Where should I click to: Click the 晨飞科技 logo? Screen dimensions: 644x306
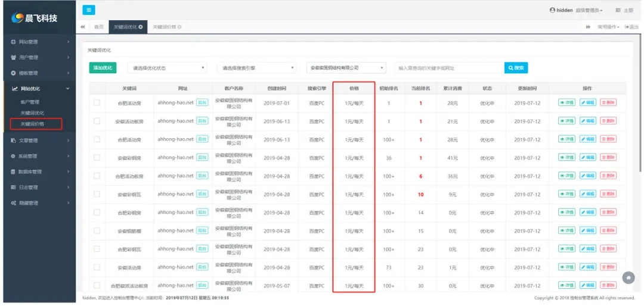tap(35, 18)
